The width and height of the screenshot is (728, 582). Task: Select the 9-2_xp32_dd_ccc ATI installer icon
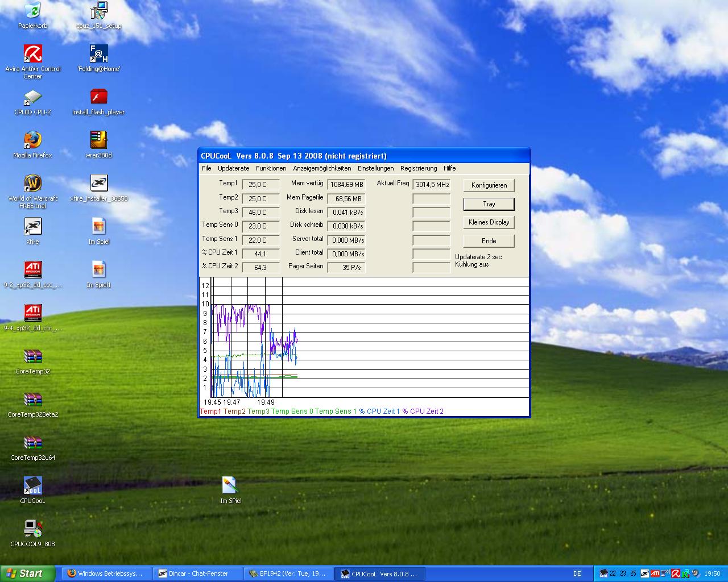click(x=32, y=275)
